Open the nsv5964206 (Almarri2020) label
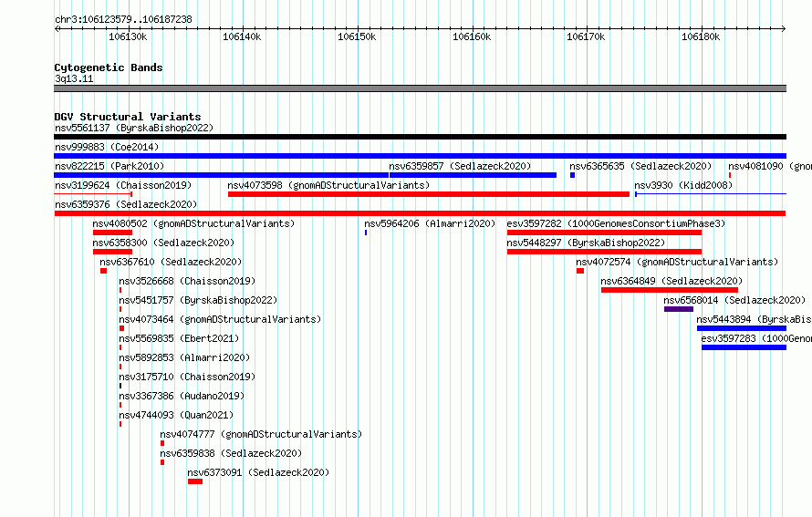 [x=430, y=223]
